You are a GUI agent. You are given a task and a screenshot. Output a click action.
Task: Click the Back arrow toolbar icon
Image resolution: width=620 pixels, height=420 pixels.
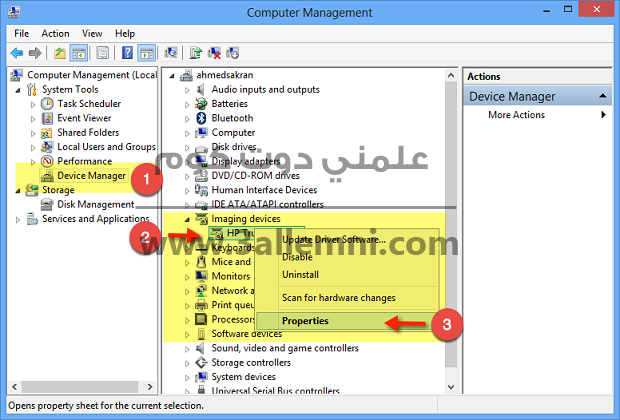tap(17, 53)
